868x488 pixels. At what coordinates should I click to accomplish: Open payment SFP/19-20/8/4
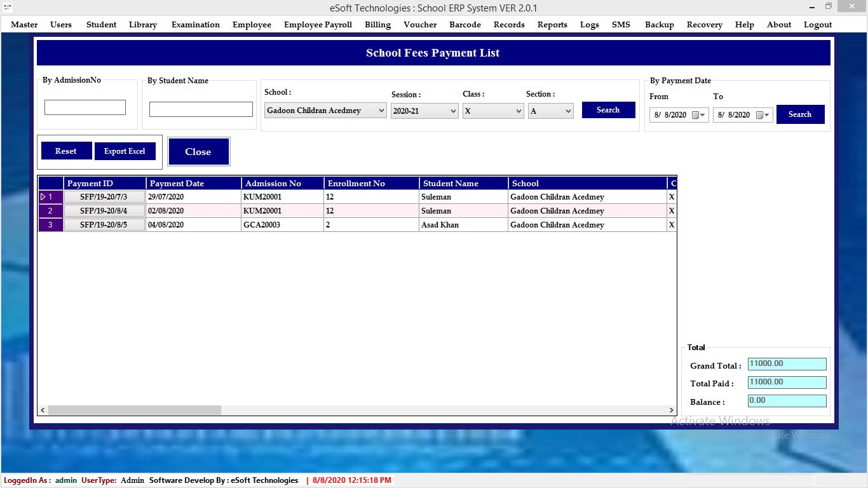tap(104, 211)
